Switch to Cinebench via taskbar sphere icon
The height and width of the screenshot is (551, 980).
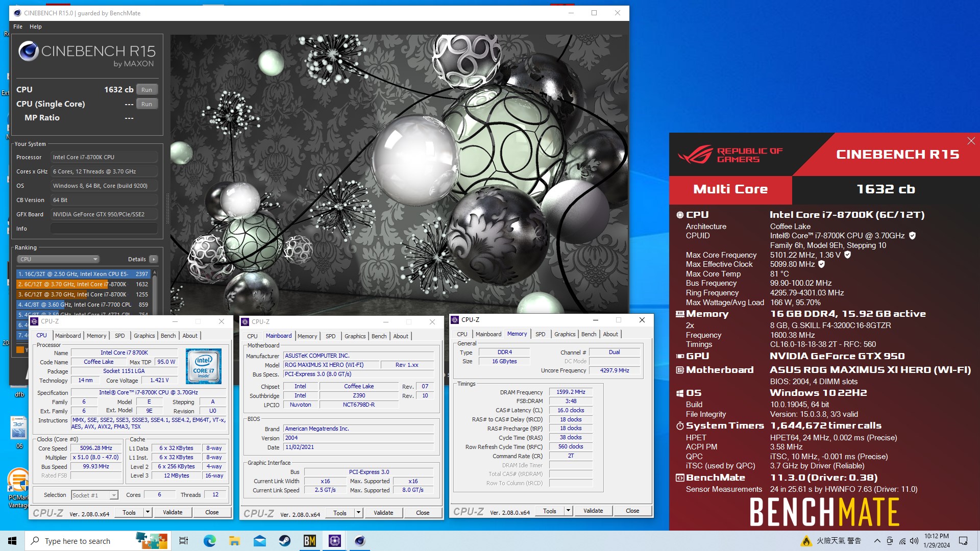coord(360,541)
